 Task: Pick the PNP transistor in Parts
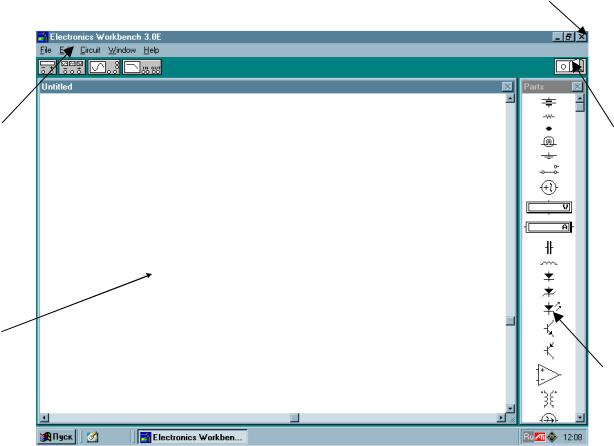pyautogui.click(x=549, y=350)
